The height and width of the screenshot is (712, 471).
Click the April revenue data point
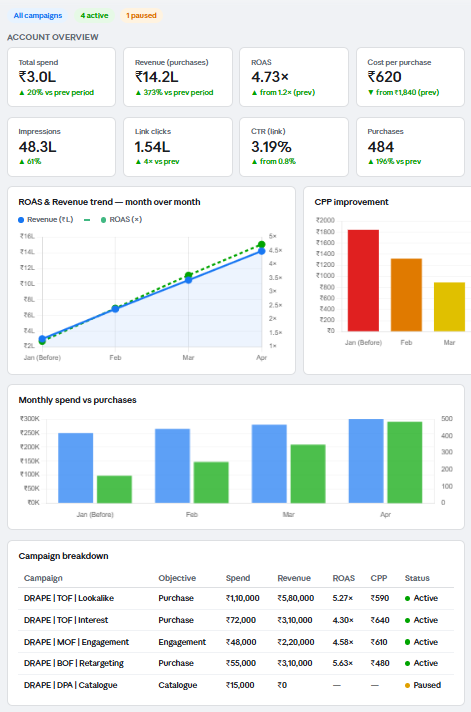(x=262, y=251)
